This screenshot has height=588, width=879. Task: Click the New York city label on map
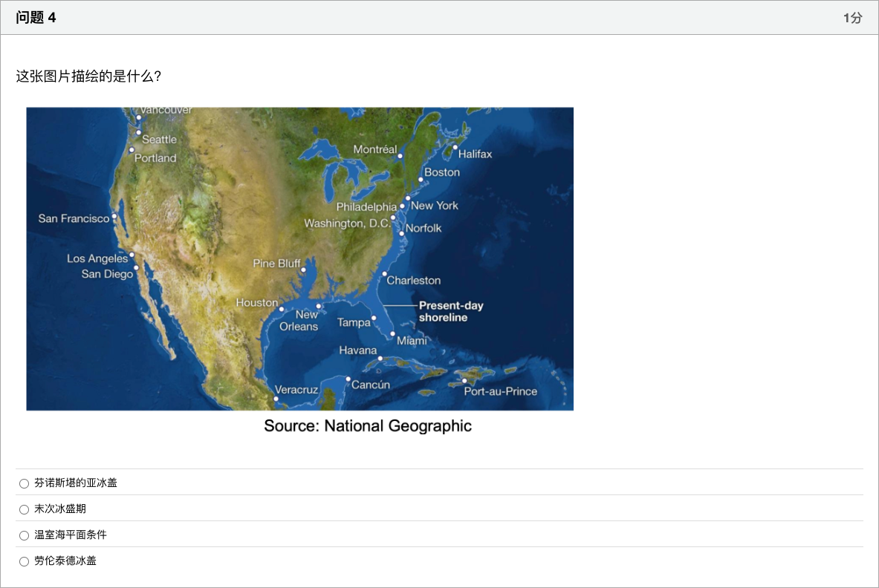[x=435, y=206]
